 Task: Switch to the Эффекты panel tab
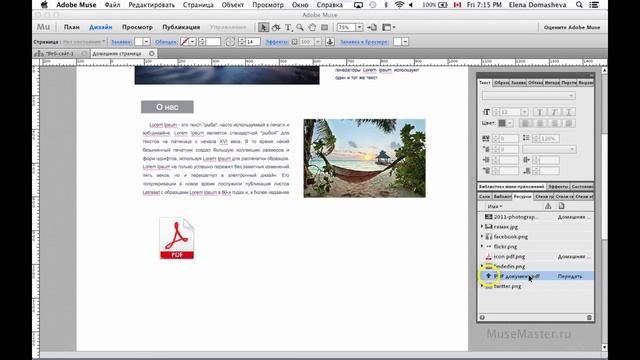[x=558, y=187]
